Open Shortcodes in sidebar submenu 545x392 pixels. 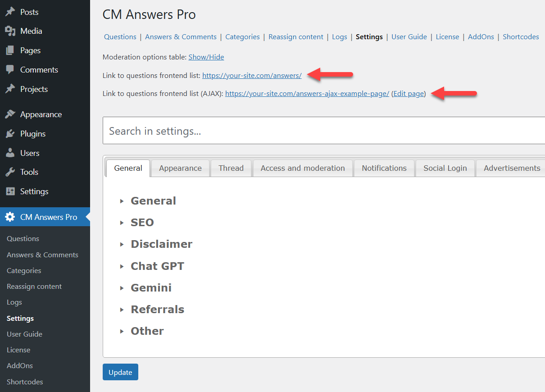click(25, 382)
